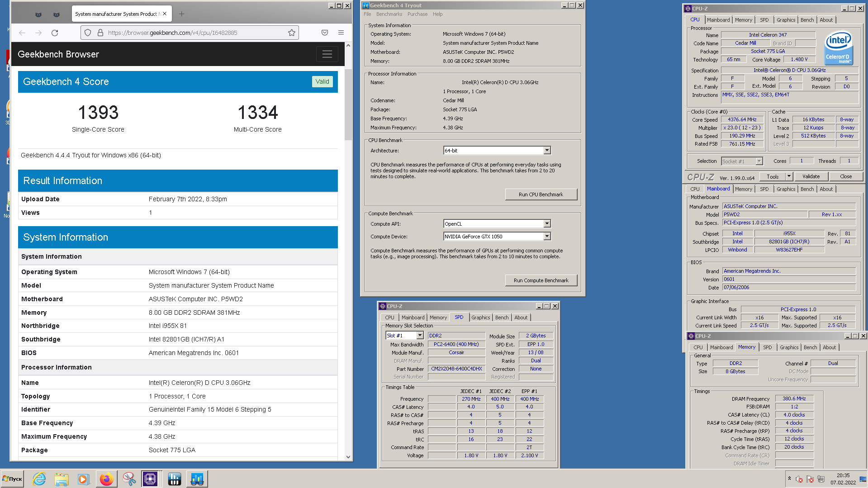868x488 pixels.
Task: Open About tab in top CPU-Z window
Action: (x=826, y=20)
